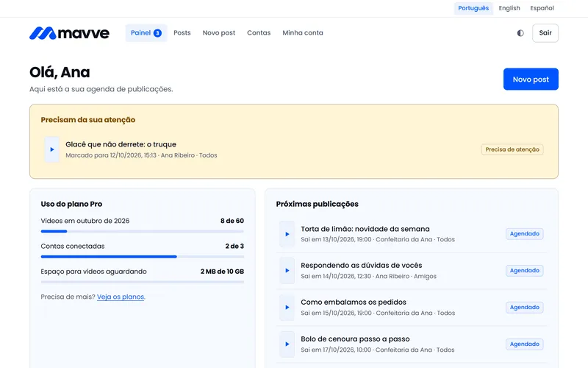Open post 'Respondendo as dúvidas de vocês'

pos(362,266)
